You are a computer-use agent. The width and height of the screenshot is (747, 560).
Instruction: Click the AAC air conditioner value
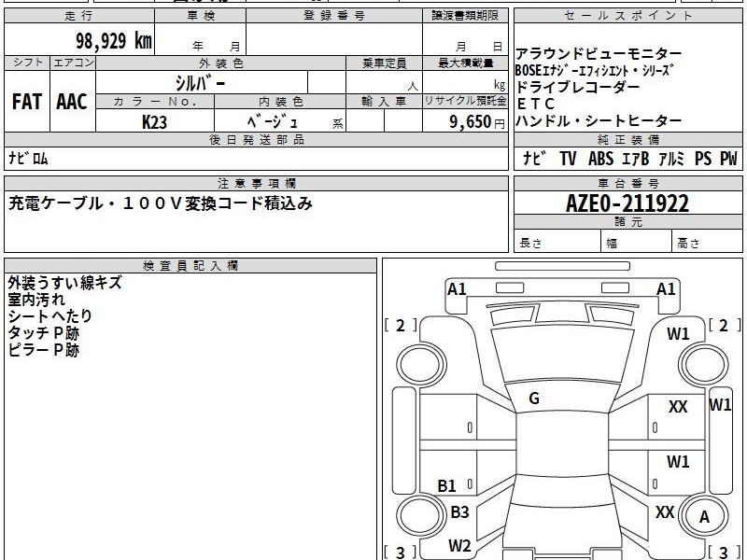pyautogui.click(x=72, y=102)
